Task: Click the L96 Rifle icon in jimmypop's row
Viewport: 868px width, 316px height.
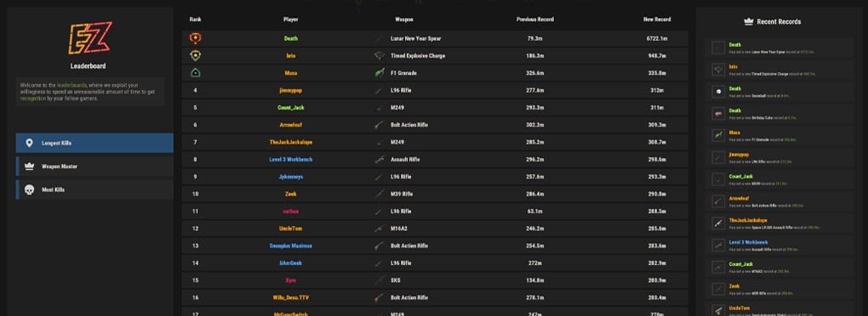Action: click(x=379, y=90)
